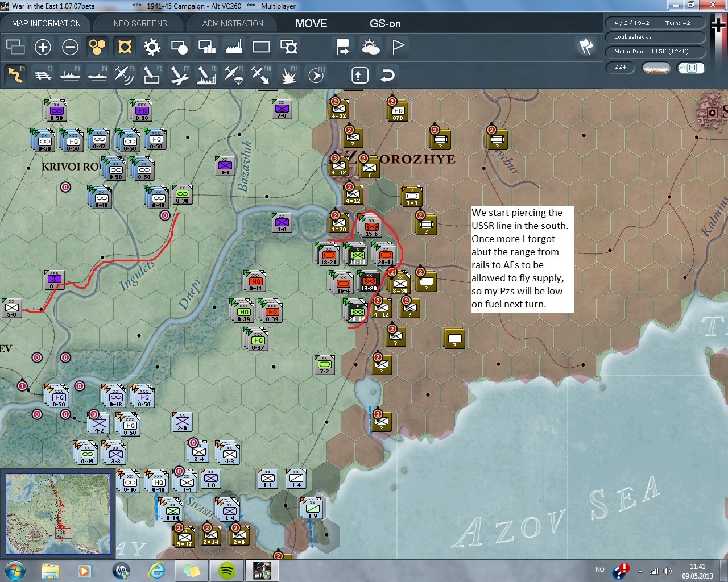The height and width of the screenshot is (582, 728).
Task: Select the green unit labeled 11-11
Action: [x=357, y=254]
